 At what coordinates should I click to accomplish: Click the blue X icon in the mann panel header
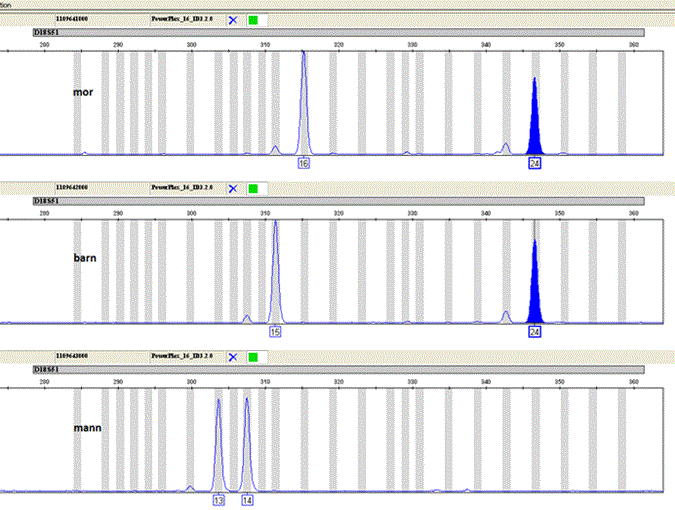[x=233, y=357]
